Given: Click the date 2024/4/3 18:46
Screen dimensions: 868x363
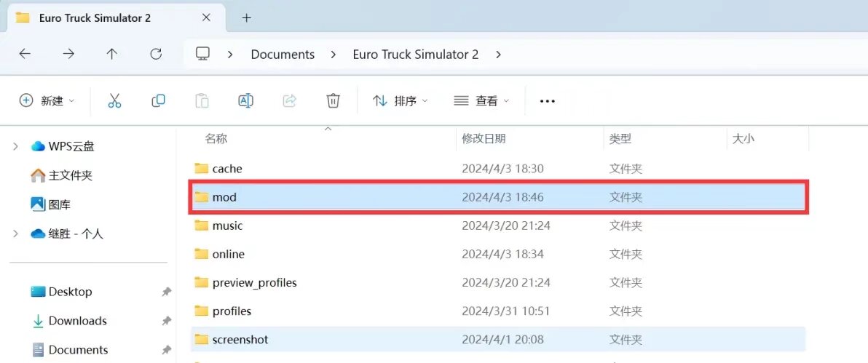Looking at the screenshot, I should coord(502,197).
